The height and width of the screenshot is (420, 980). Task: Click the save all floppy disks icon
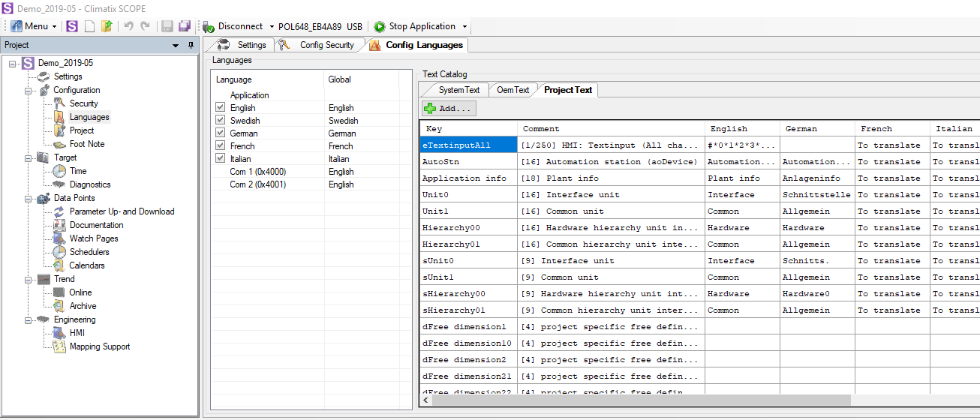click(x=185, y=26)
